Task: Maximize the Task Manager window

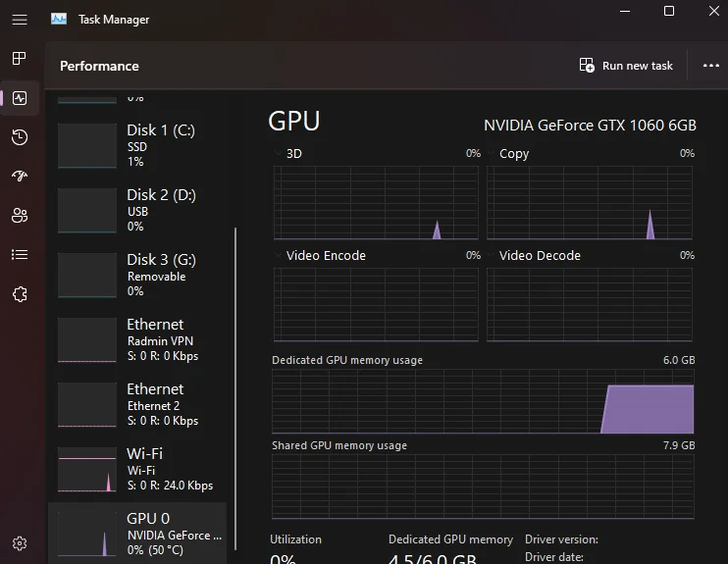Action: (x=669, y=11)
